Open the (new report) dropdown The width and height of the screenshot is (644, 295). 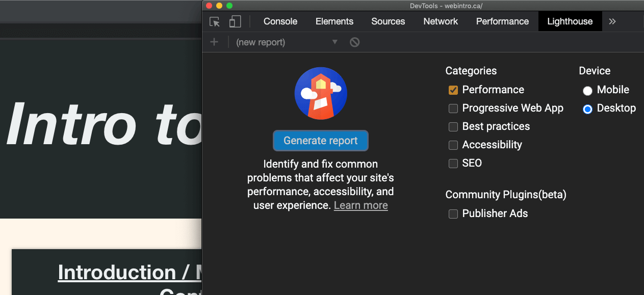pyautogui.click(x=287, y=42)
